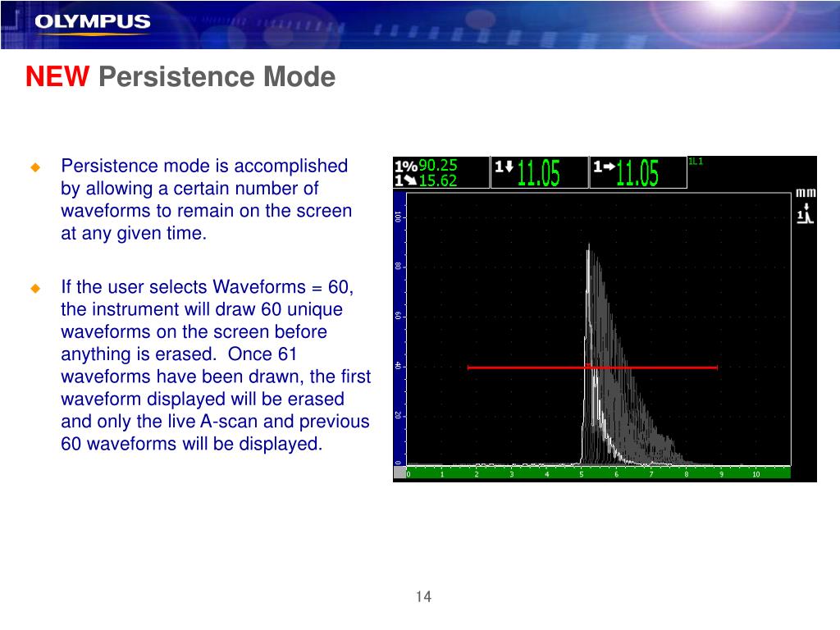Click the 7 tick on the green horizontal axis

(x=651, y=474)
